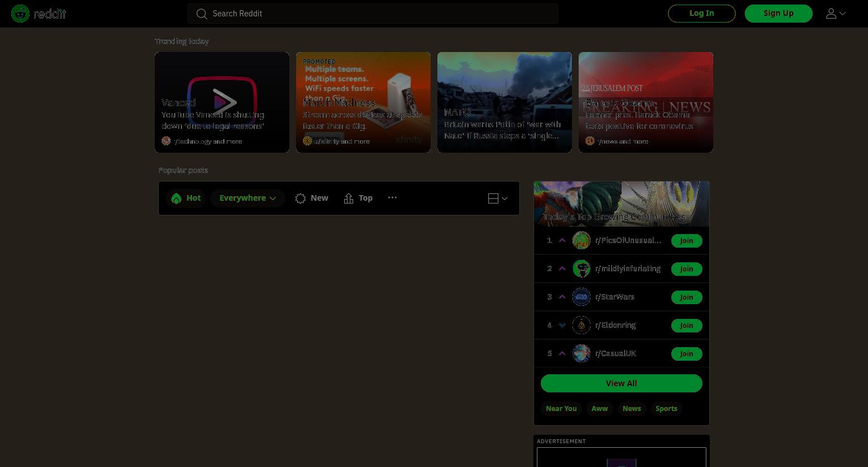Select the Sports category chip
Image resolution: width=868 pixels, height=467 pixels.
(x=666, y=409)
